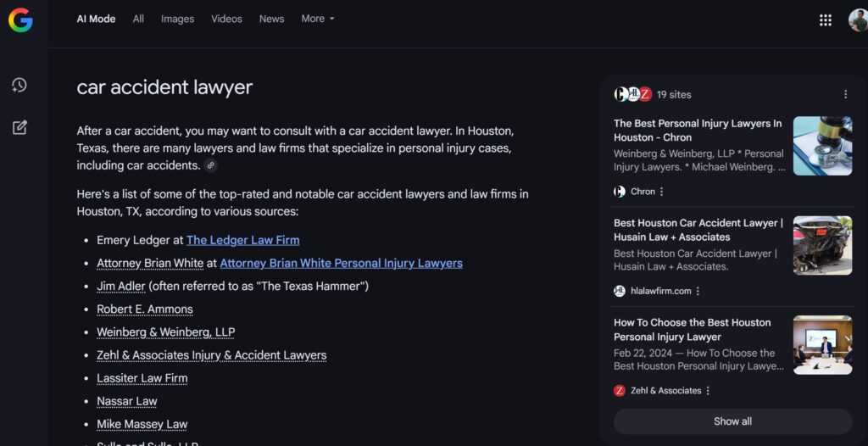The width and height of the screenshot is (868, 446).
Task: Switch to the News tab
Action: tap(272, 19)
